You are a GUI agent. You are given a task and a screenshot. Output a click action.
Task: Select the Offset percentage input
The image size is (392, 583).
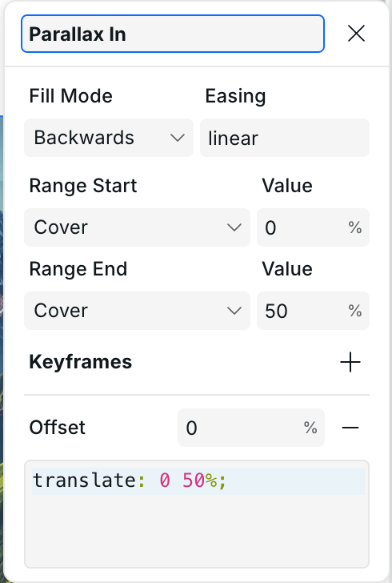tap(251, 428)
